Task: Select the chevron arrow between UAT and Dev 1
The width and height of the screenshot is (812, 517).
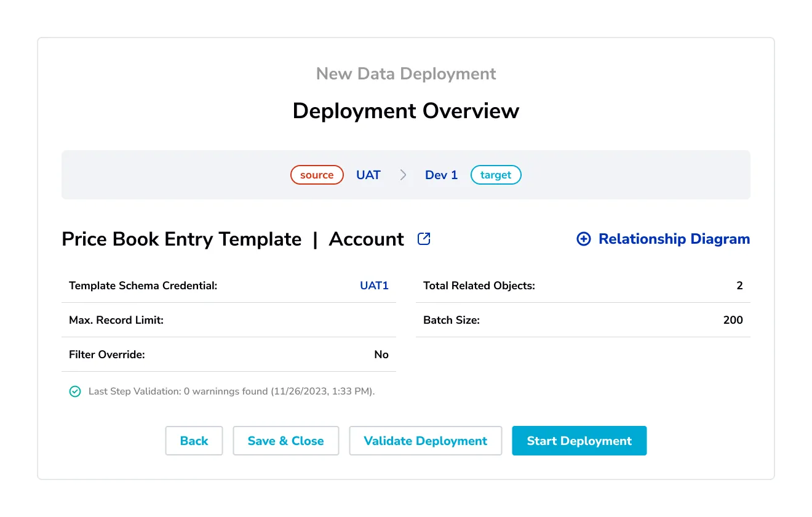Action: tap(403, 175)
